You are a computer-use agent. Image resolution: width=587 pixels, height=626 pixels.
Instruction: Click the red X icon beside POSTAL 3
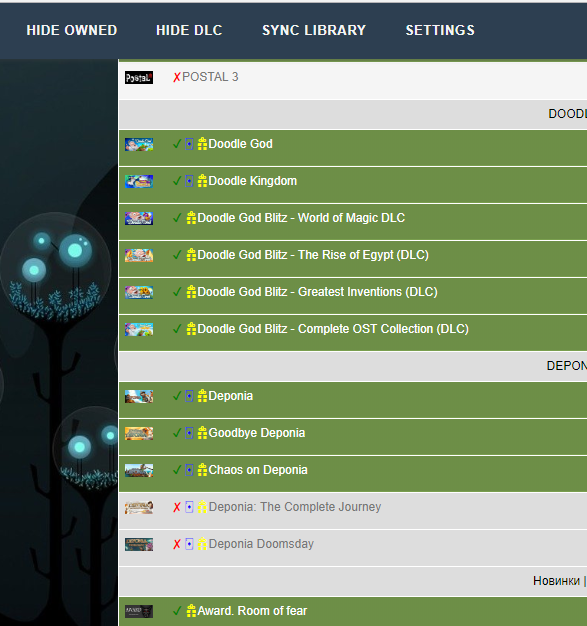(x=177, y=77)
